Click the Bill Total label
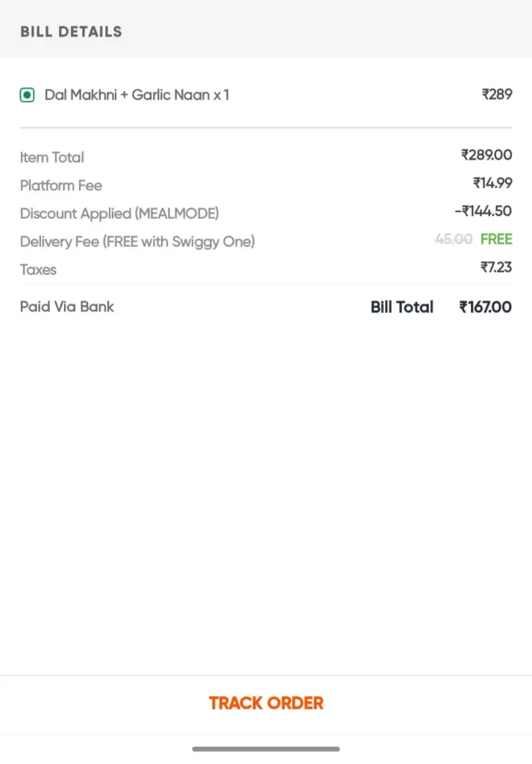This screenshot has width=532, height=764. [401, 307]
